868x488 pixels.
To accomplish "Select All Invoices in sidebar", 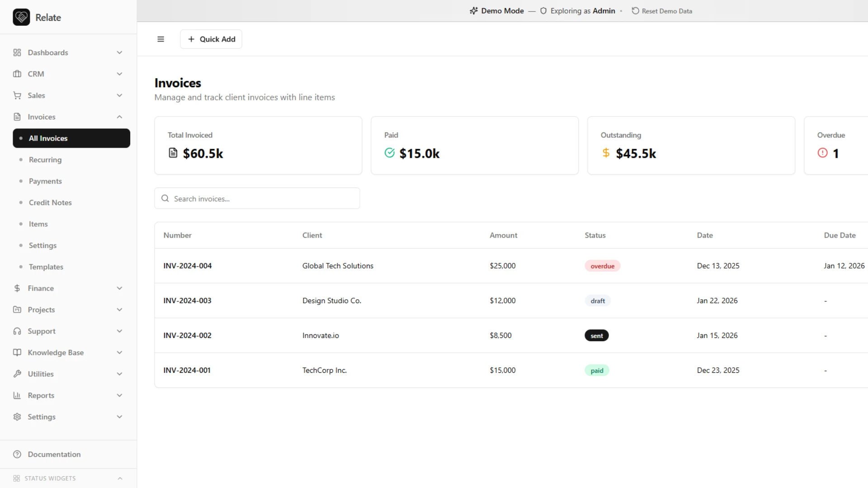I will tap(71, 138).
